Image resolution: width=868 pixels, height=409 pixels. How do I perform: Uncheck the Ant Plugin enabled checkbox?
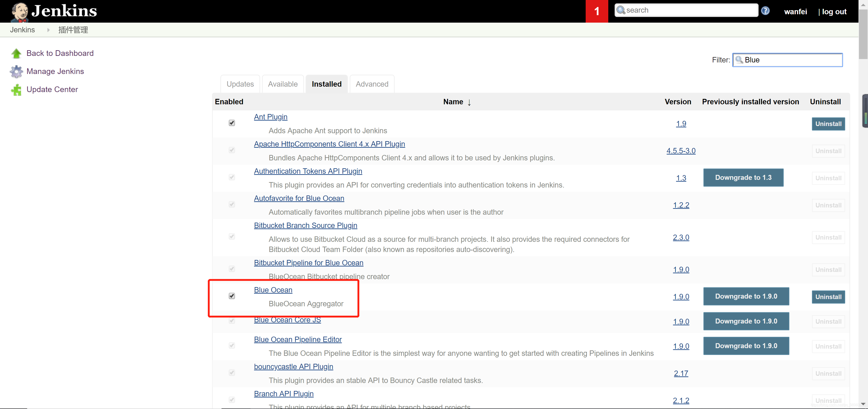[232, 123]
